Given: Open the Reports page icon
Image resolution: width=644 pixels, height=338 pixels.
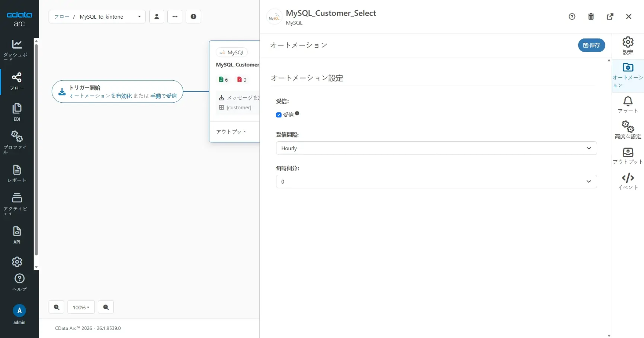Looking at the screenshot, I should 17,173.
